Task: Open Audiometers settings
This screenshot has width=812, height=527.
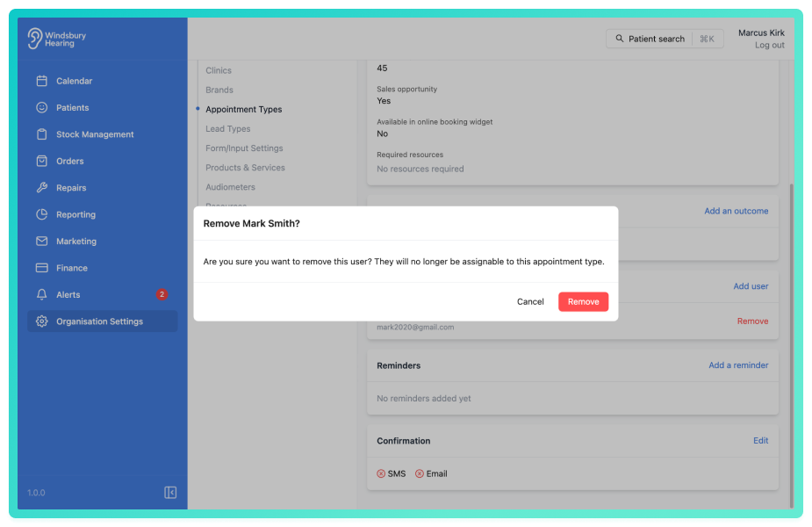Action: pos(230,187)
